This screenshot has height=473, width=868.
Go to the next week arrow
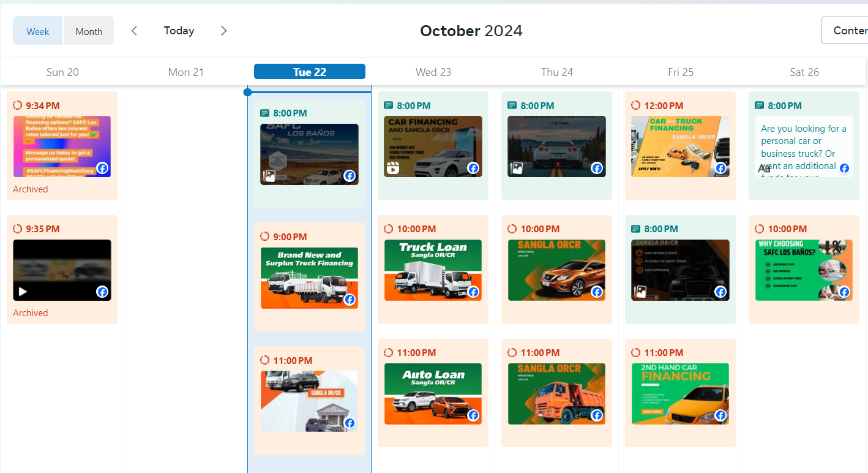[224, 31]
